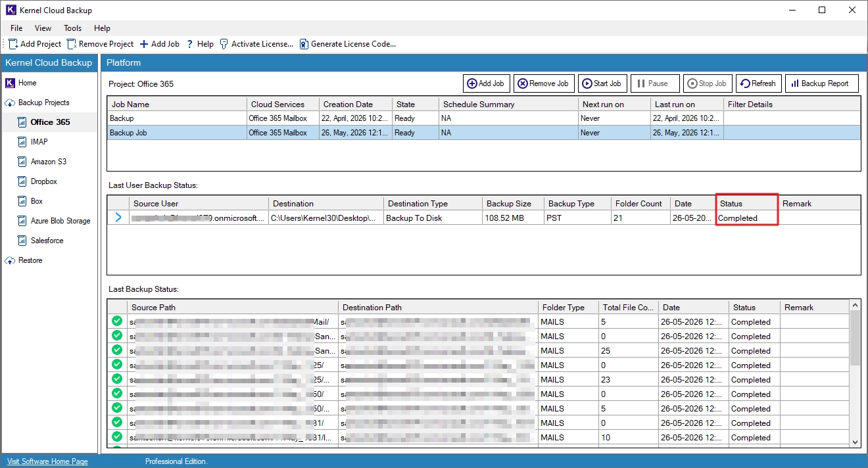The height and width of the screenshot is (468, 868).
Task: Click the Add Job toolbar item
Action: point(159,44)
